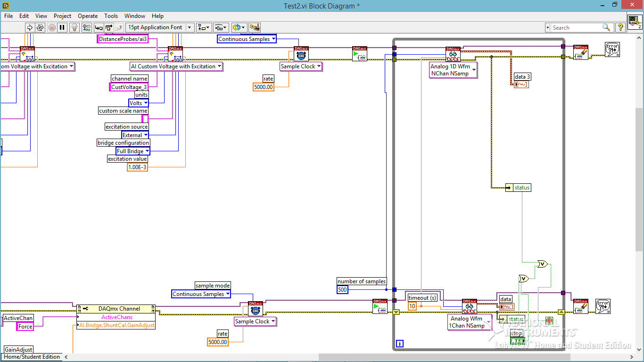Select the lower Simple Error Handler icon
This screenshot has height=362, width=644.
tap(603, 306)
